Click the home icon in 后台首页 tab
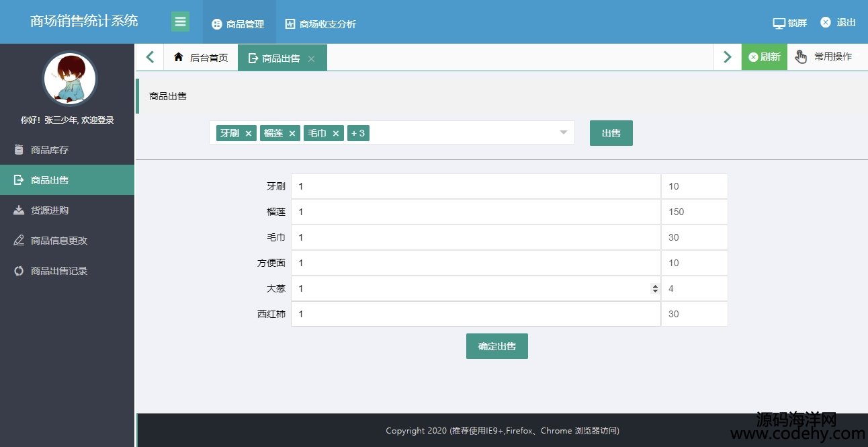The image size is (868, 447). point(179,58)
